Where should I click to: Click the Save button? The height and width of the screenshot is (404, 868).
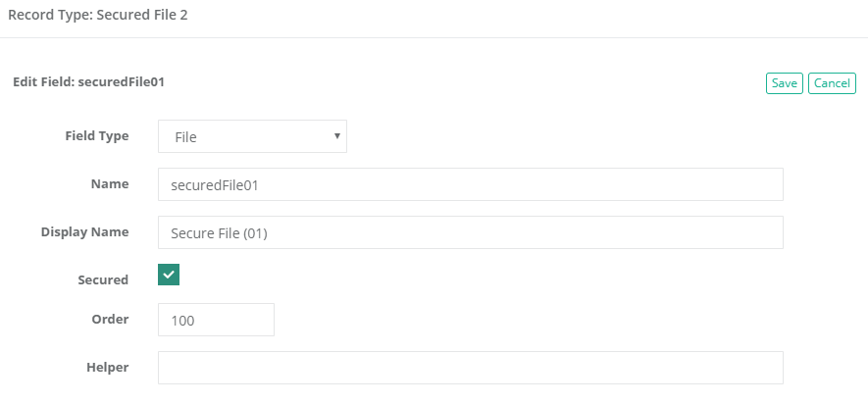(x=784, y=83)
